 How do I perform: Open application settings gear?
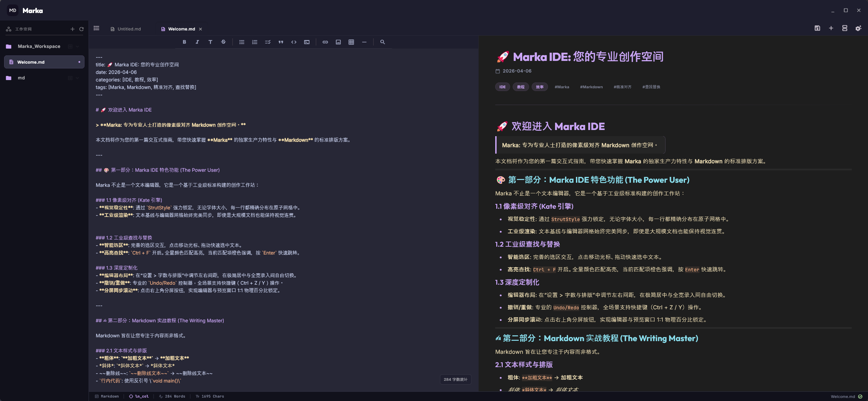click(x=858, y=28)
